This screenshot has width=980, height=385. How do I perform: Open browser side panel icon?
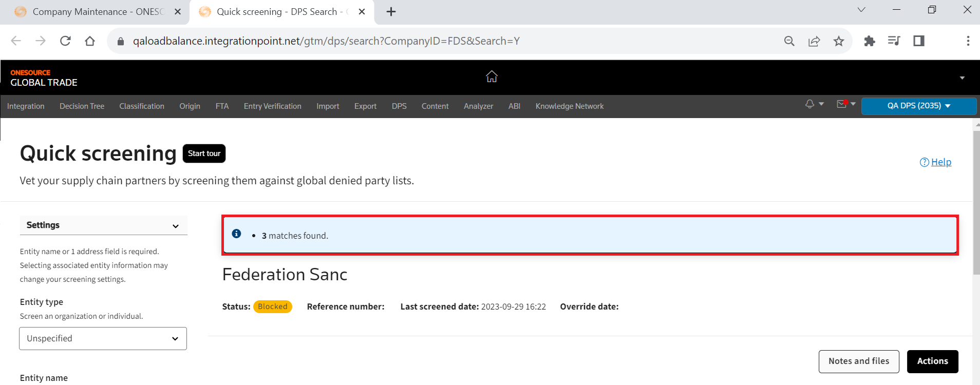(919, 41)
